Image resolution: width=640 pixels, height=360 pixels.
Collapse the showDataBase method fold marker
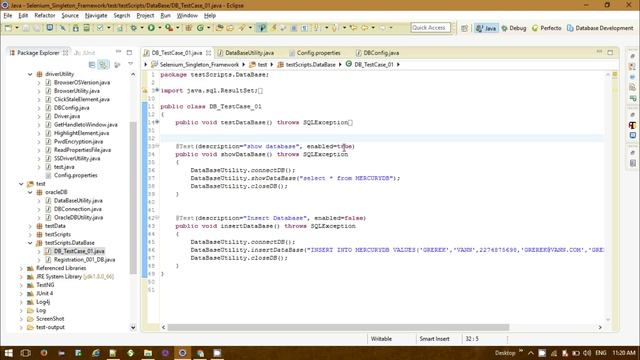coord(157,146)
